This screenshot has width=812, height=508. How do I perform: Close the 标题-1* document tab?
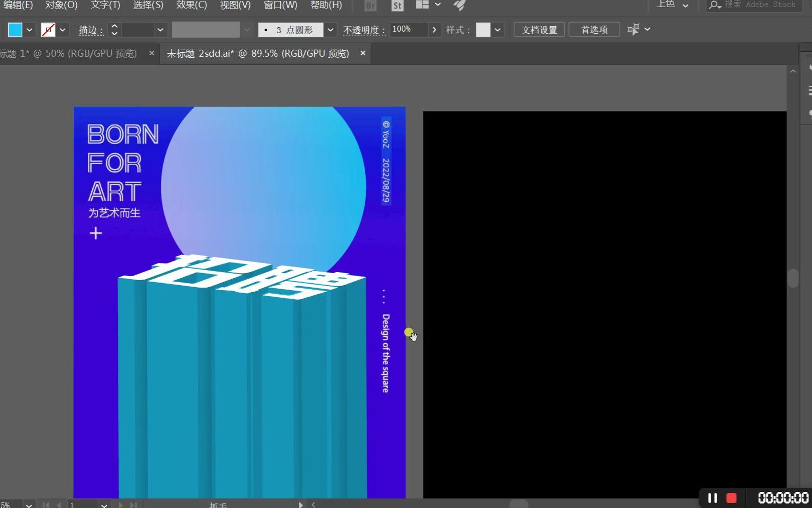tap(151, 53)
